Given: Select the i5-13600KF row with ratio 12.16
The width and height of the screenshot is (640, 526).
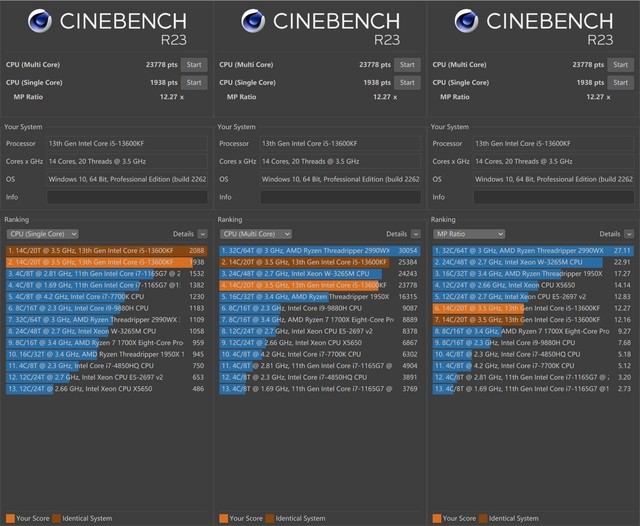Looking at the screenshot, I should (x=533, y=320).
